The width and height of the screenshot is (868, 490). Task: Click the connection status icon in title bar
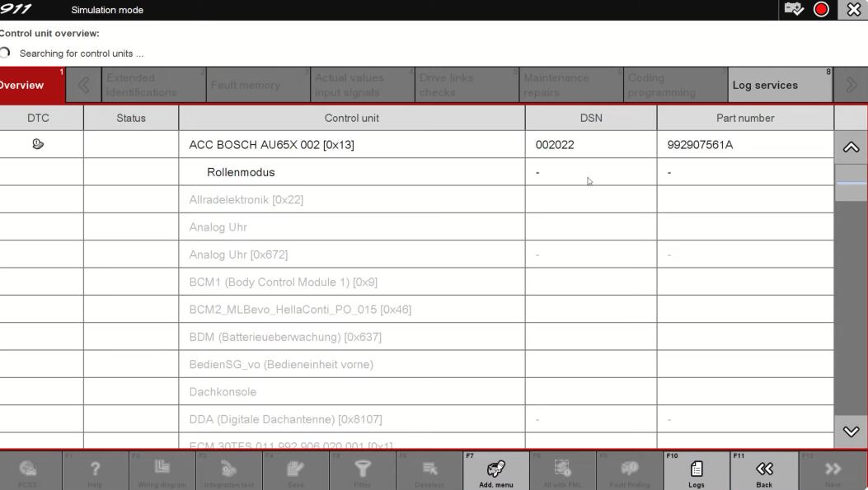[793, 9]
